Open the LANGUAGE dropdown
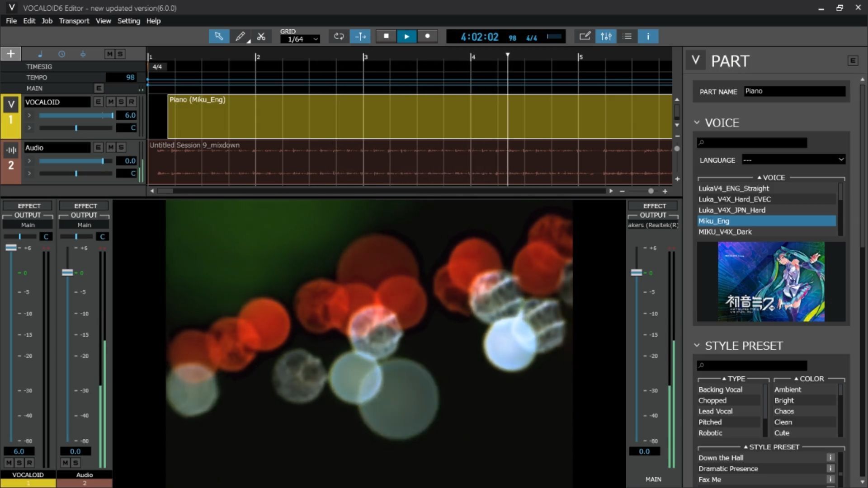Image resolution: width=868 pixels, height=488 pixels. [793, 160]
